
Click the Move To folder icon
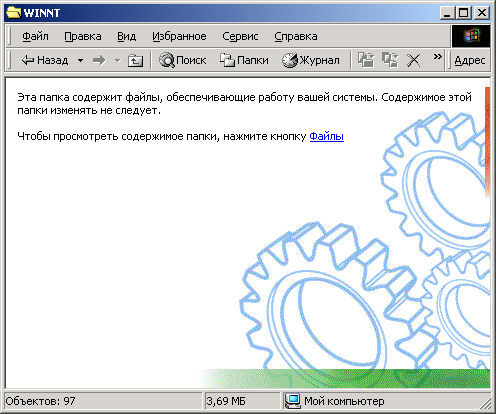(366, 60)
